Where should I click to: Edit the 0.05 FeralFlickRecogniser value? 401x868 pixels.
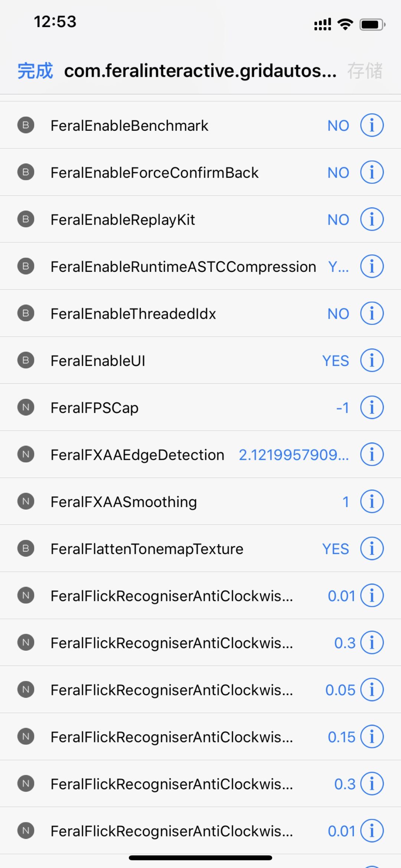(340, 690)
